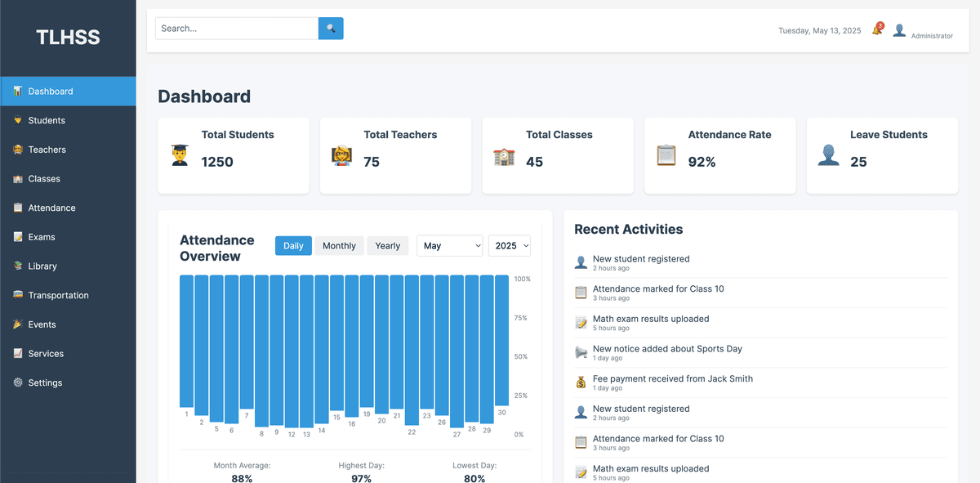Open the month dropdown showing May

[x=449, y=245]
